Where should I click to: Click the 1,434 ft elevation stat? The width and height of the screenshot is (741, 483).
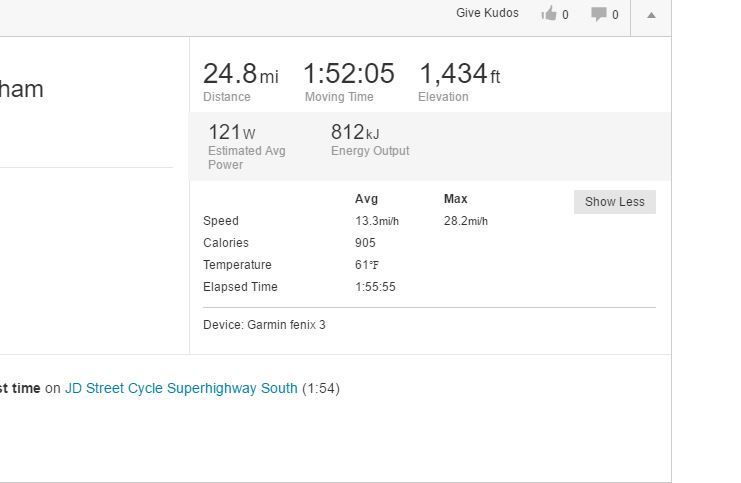click(460, 74)
